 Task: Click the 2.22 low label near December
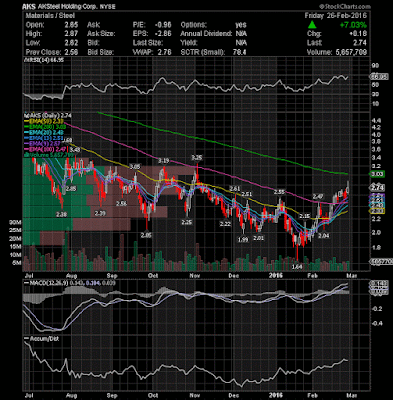pos(225,224)
